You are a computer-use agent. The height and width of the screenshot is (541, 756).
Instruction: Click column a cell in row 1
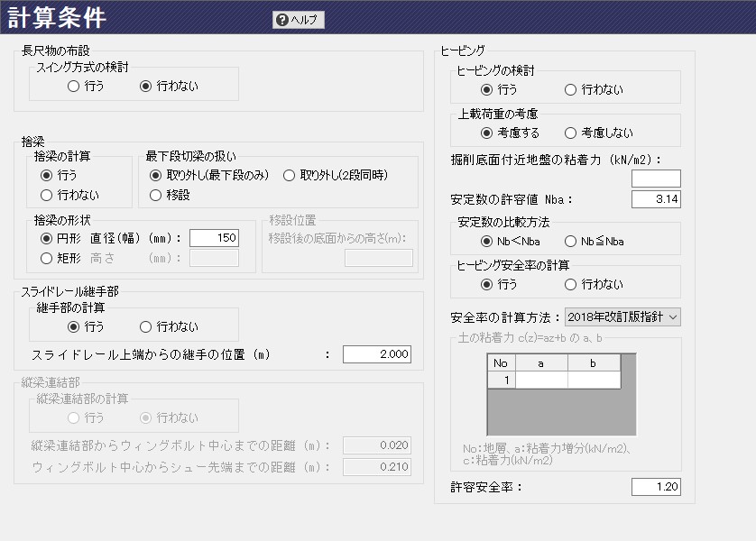click(x=541, y=381)
